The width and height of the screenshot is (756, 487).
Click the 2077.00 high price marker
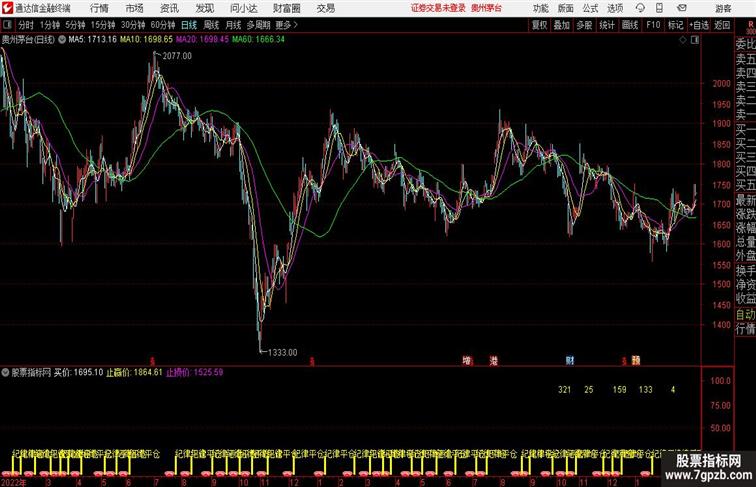point(177,56)
